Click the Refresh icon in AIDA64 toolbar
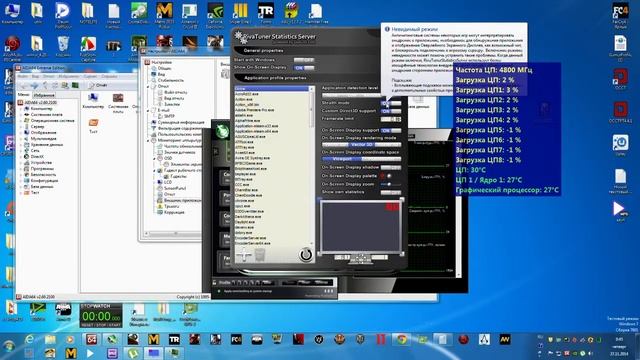 [x=55, y=85]
